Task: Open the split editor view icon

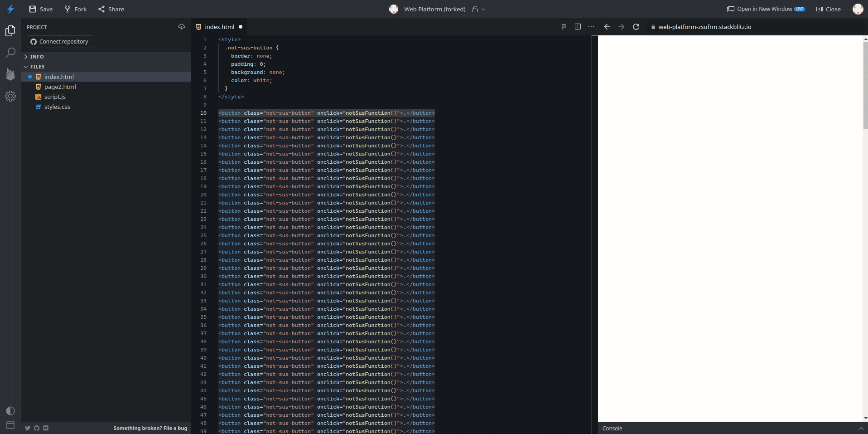Action: pos(578,27)
